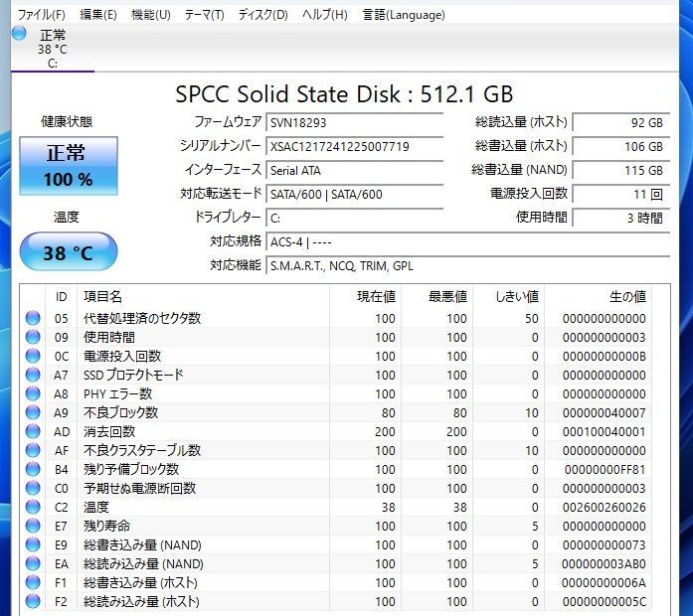Click status icon of row F1 総書き込み量 (ホスト)
Image resolution: width=693 pixels, height=616 pixels.
(x=33, y=582)
